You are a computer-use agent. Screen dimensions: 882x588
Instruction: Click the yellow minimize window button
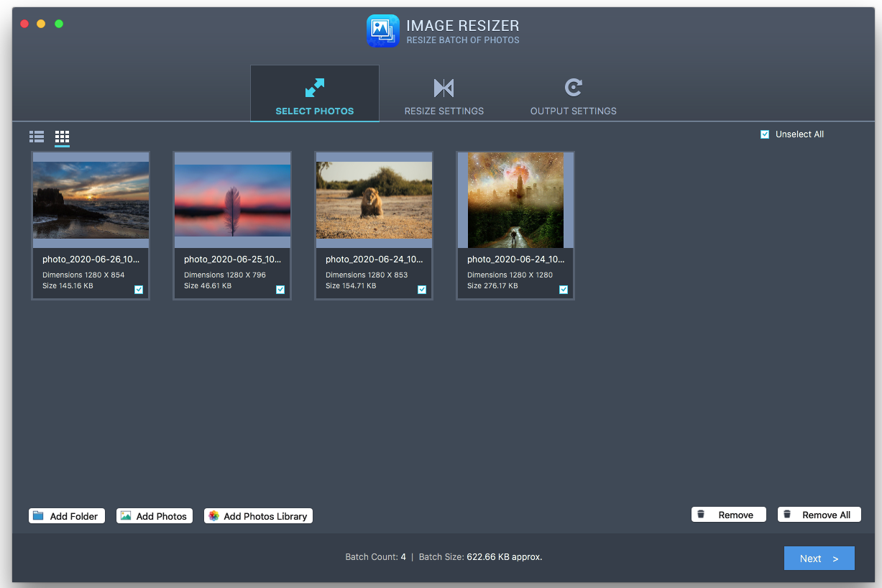pyautogui.click(x=41, y=24)
